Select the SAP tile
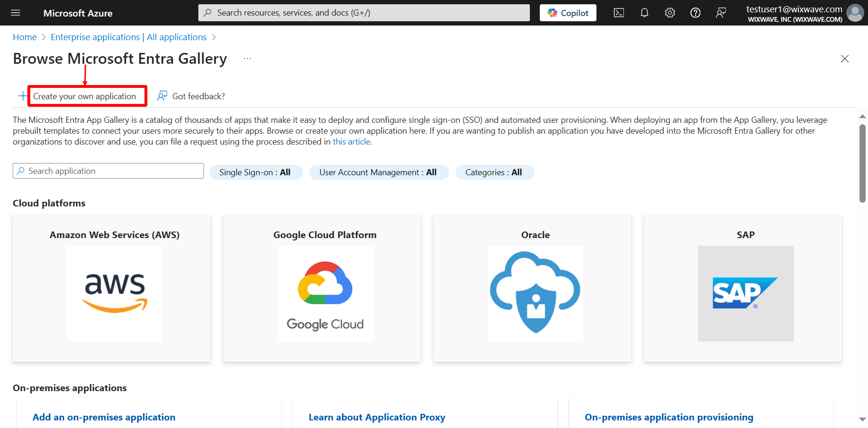The image size is (868, 428). click(x=743, y=288)
